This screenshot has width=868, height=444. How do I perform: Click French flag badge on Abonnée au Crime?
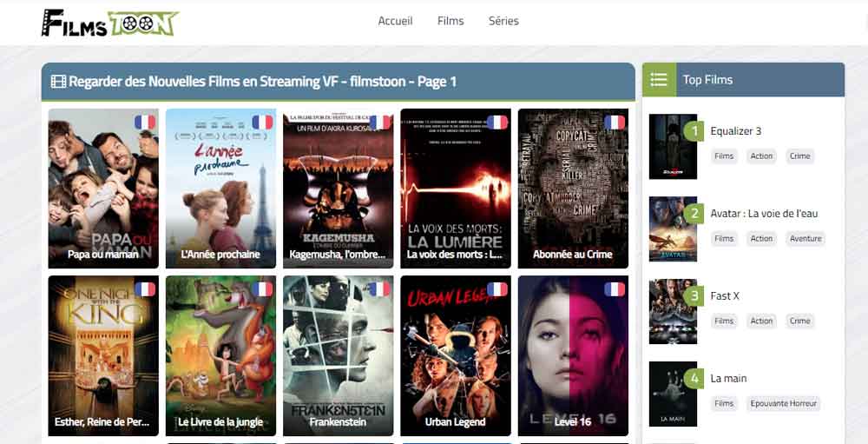point(615,123)
